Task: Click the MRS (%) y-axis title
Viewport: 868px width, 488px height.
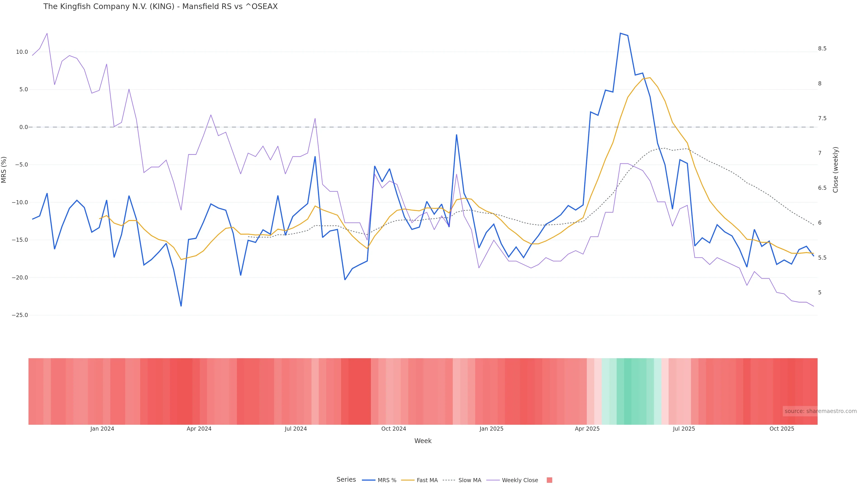Action: tap(4, 170)
